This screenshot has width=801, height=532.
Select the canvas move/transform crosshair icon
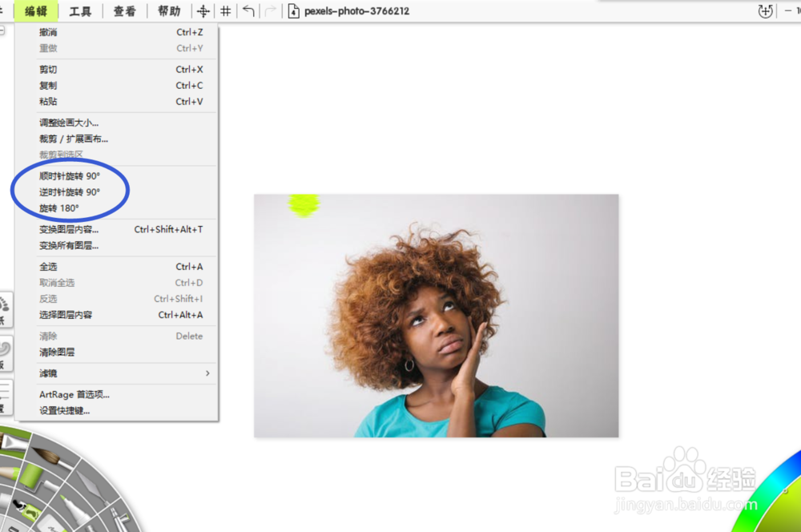(203, 10)
